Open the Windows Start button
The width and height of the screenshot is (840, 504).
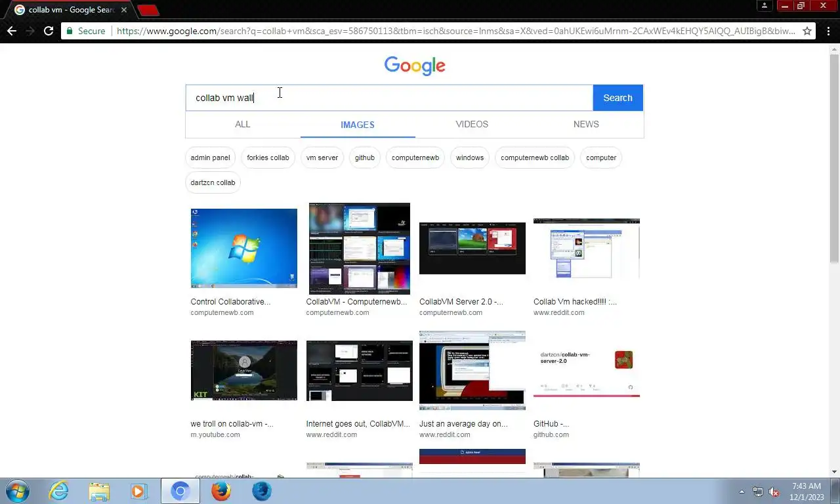[16, 491]
